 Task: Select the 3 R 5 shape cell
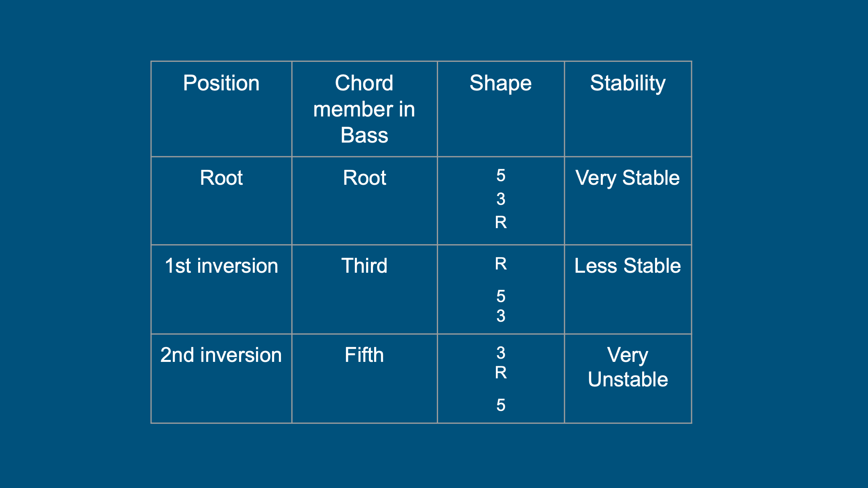click(501, 379)
